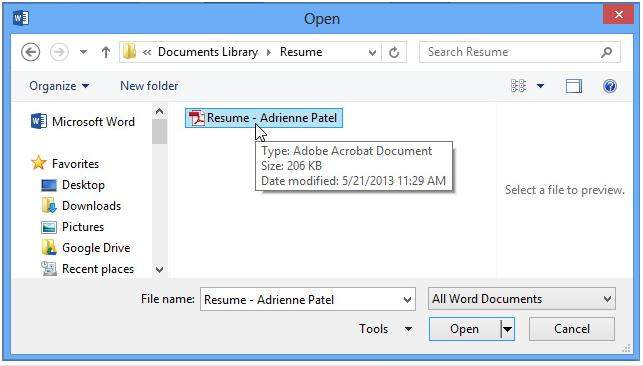This screenshot has width=643, height=366.
Task: Select Documents Library in the path
Action: coord(208,52)
